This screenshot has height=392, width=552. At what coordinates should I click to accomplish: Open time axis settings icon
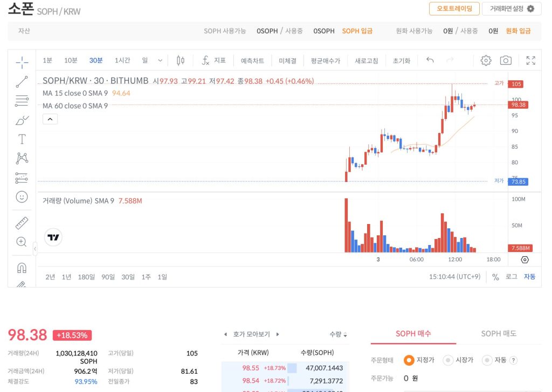pos(525,260)
